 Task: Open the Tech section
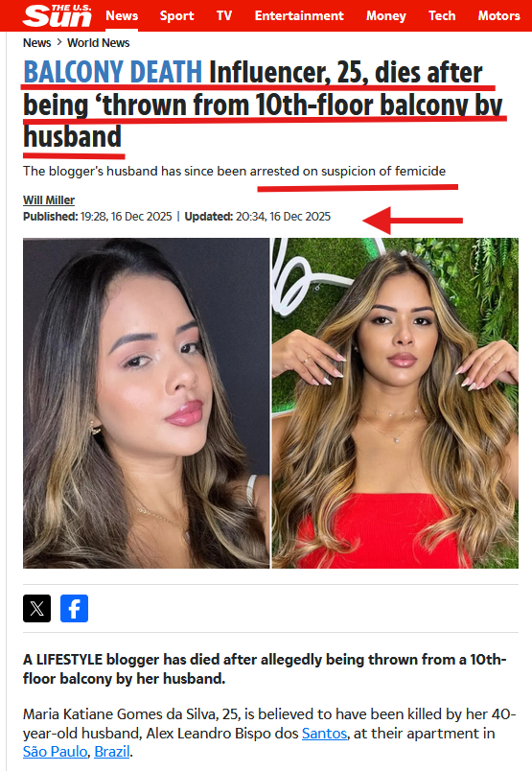(x=442, y=15)
